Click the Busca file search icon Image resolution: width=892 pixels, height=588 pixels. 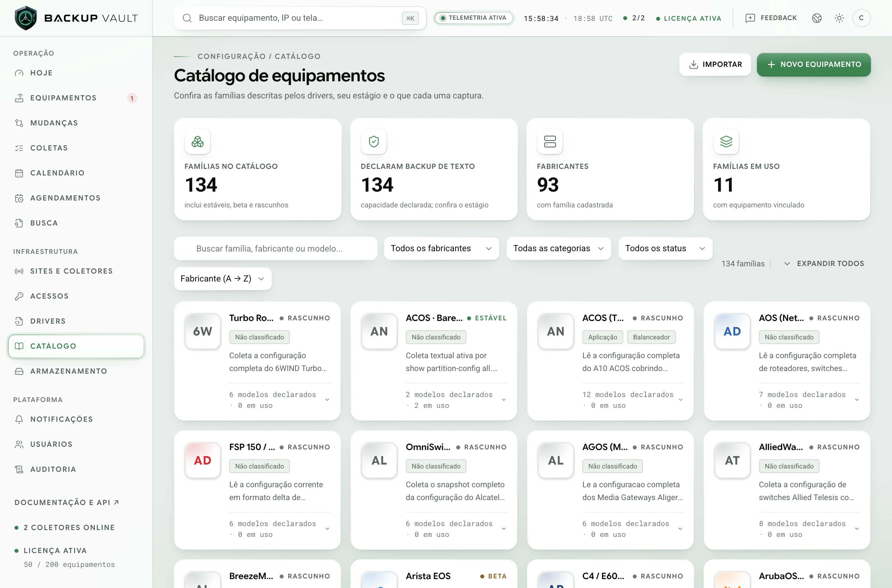(19, 223)
